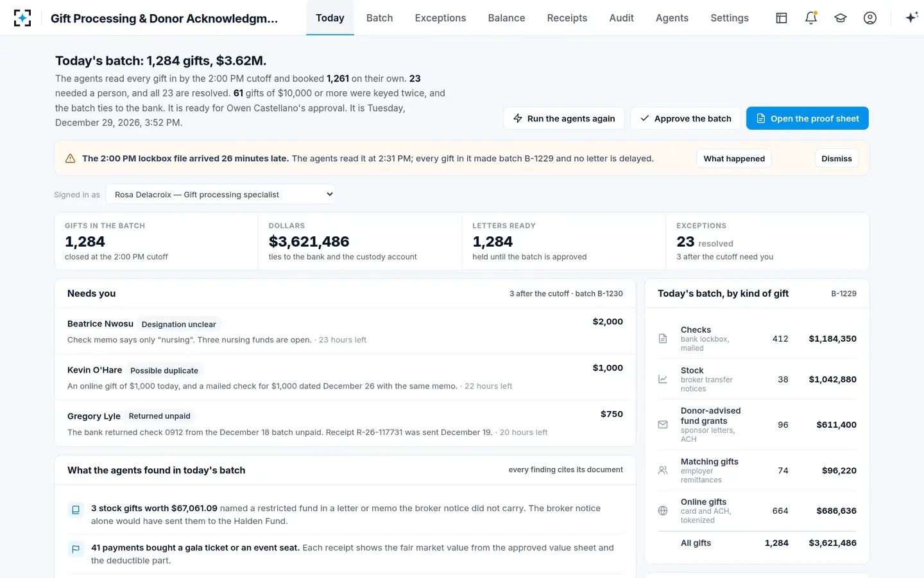Open the Receipts tab
This screenshot has height=578, width=924.
(567, 18)
